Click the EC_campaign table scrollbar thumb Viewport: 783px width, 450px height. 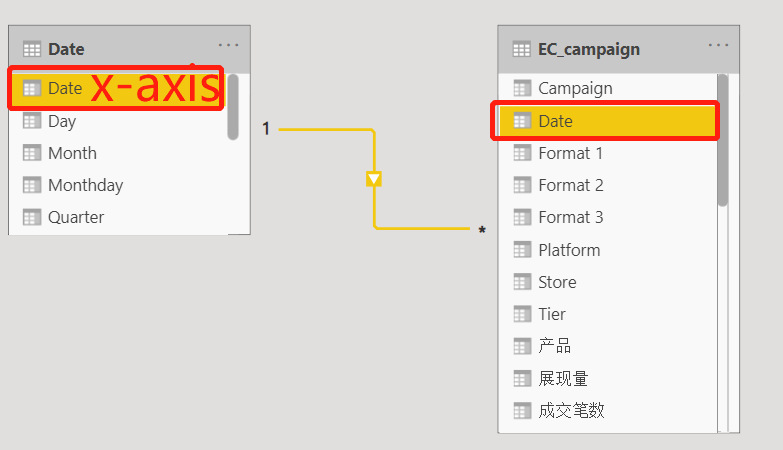tap(723, 140)
